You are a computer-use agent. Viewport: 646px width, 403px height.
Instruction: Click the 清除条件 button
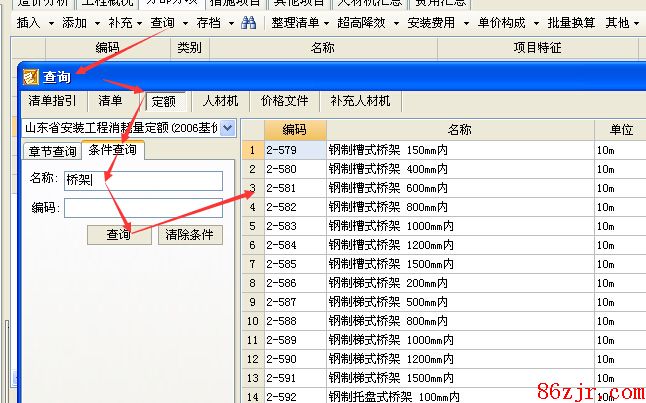point(191,235)
